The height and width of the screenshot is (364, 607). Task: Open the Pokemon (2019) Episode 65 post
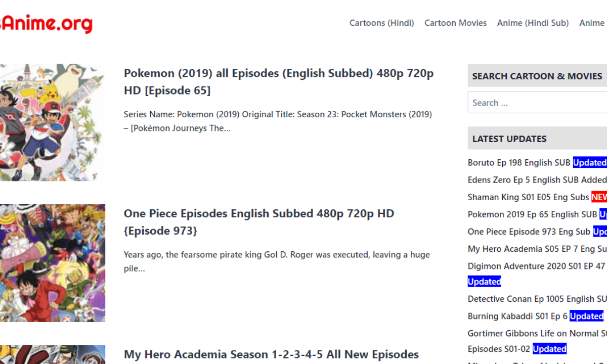[278, 81]
